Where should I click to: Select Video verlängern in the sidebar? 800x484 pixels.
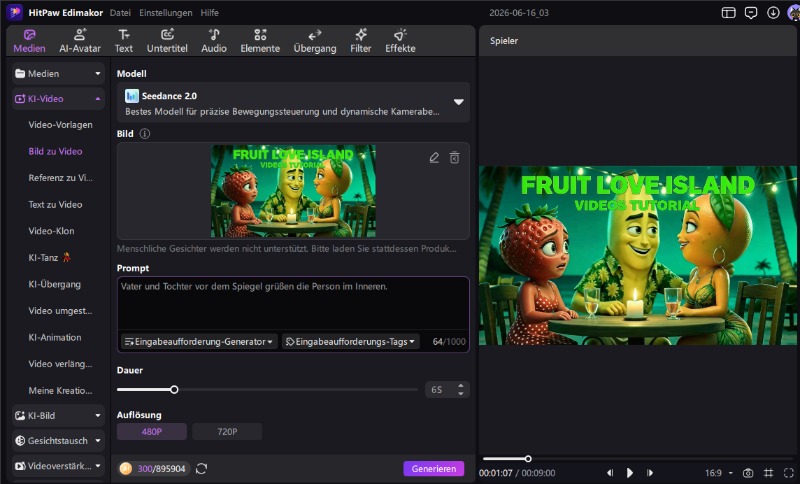(x=60, y=364)
